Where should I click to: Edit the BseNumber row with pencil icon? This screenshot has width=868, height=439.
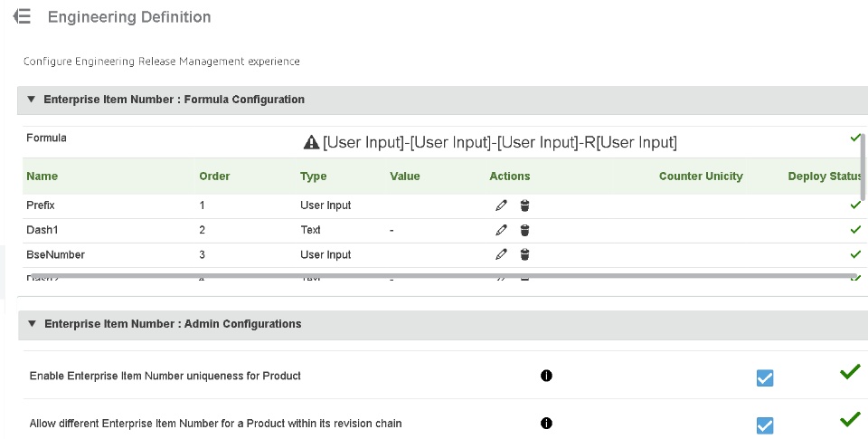501,254
